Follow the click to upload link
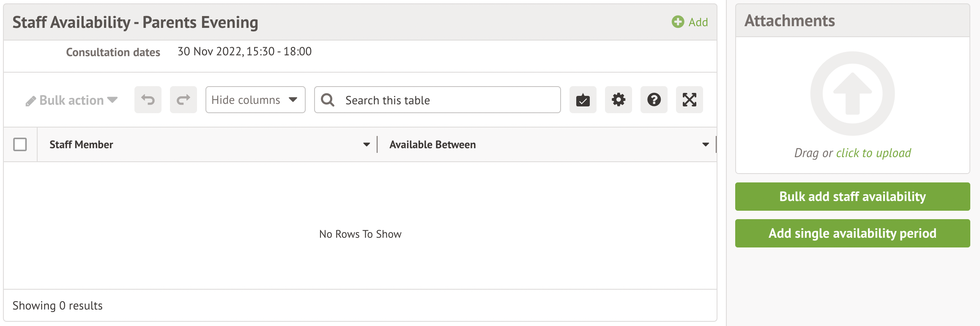The image size is (980, 326). pos(873,153)
